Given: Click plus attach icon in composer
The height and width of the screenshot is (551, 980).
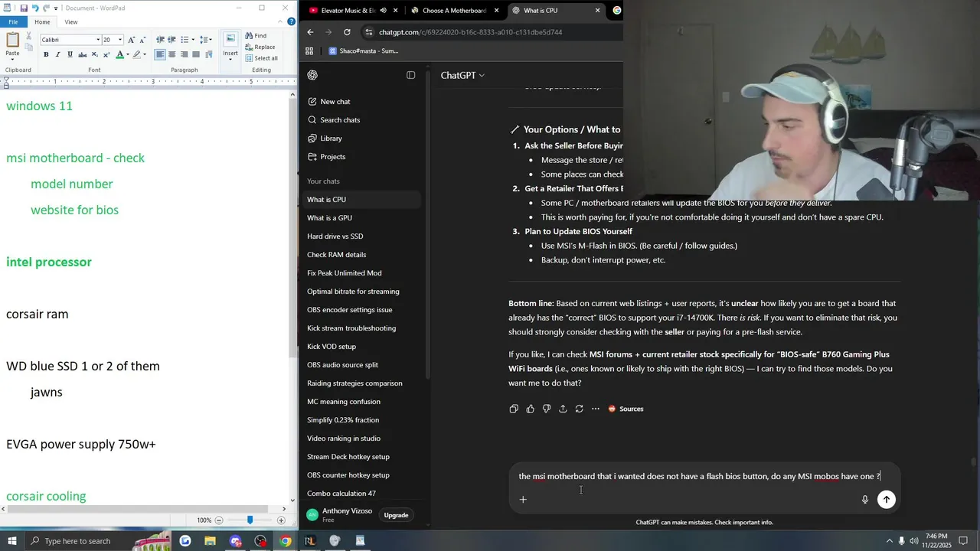Looking at the screenshot, I should pos(523,500).
